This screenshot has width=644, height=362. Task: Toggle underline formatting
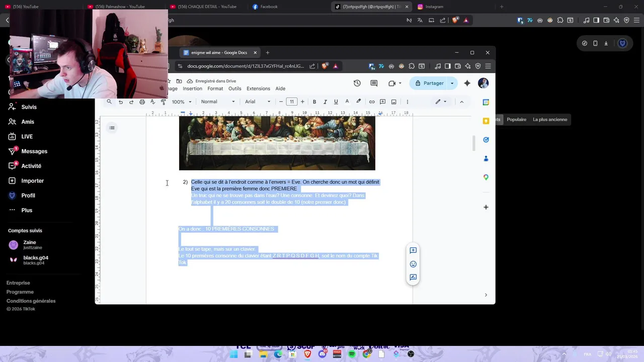coord(336,102)
